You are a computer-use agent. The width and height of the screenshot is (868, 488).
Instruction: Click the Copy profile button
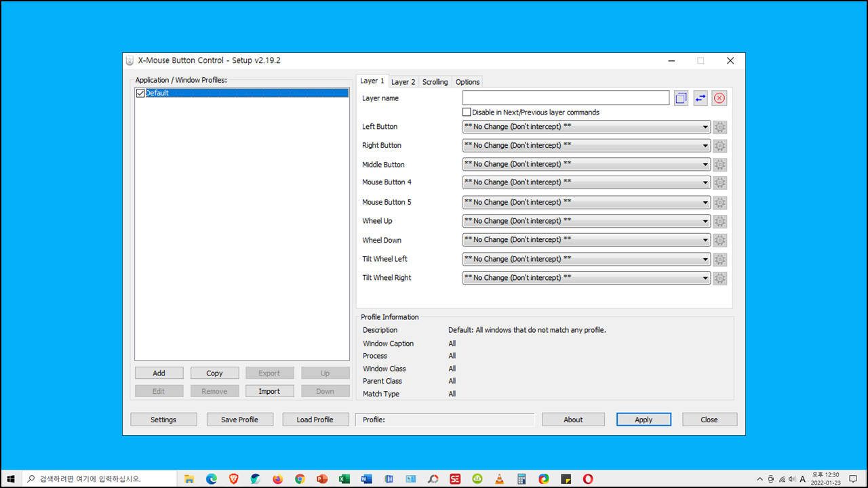pos(214,373)
